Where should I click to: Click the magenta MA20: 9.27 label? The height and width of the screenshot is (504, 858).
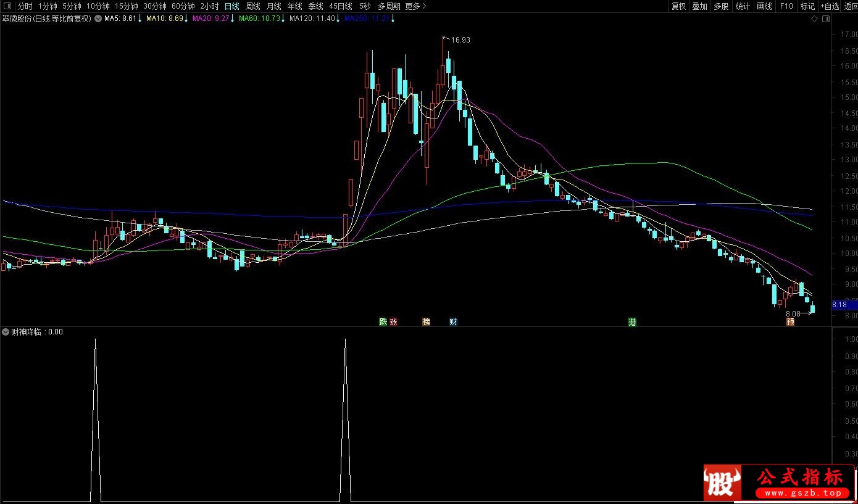point(212,19)
